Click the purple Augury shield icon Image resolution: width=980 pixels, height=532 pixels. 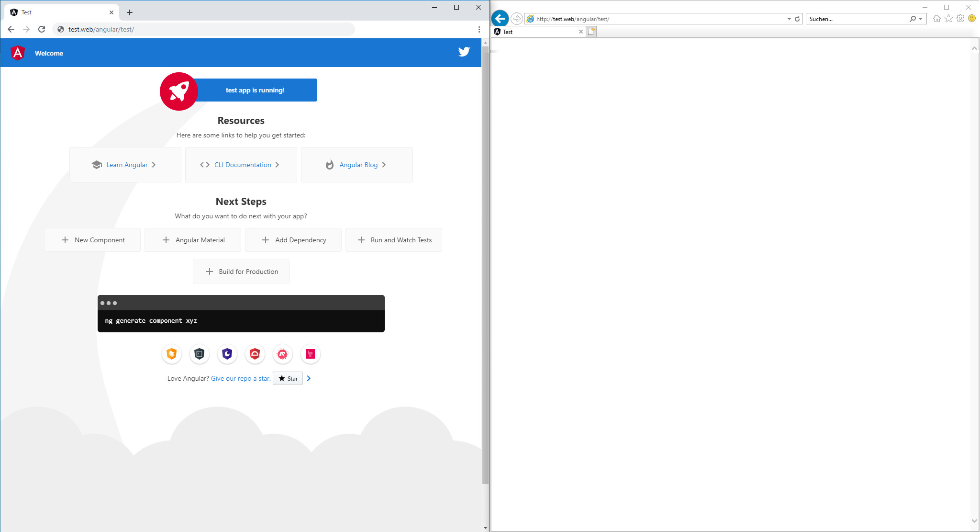(227, 354)
